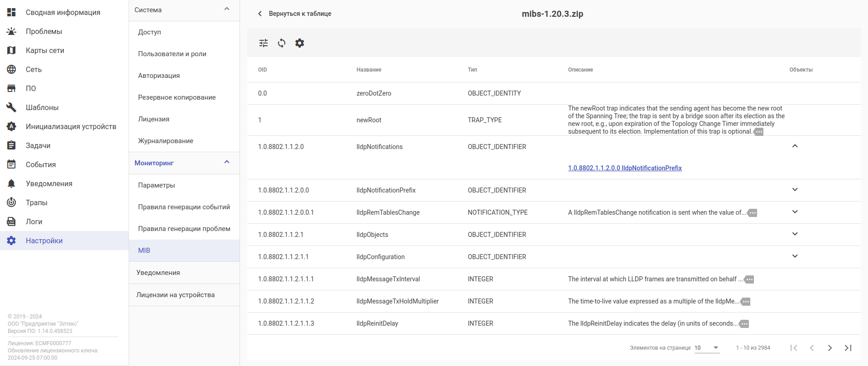This screenshot has height=366, width=868.
Task: Show full lldpReinitDelay description via ellipsis
Action: coord(744,324)
